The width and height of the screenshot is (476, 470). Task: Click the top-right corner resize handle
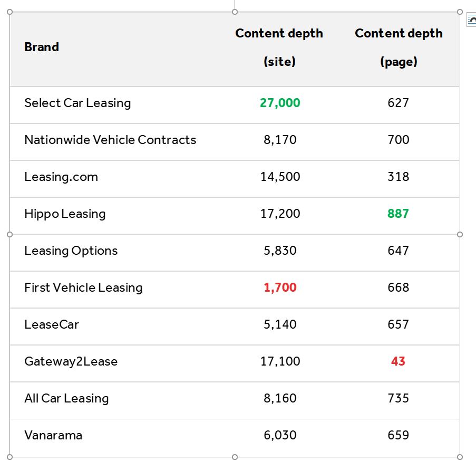pyautogui.click(x=460, y=12)
